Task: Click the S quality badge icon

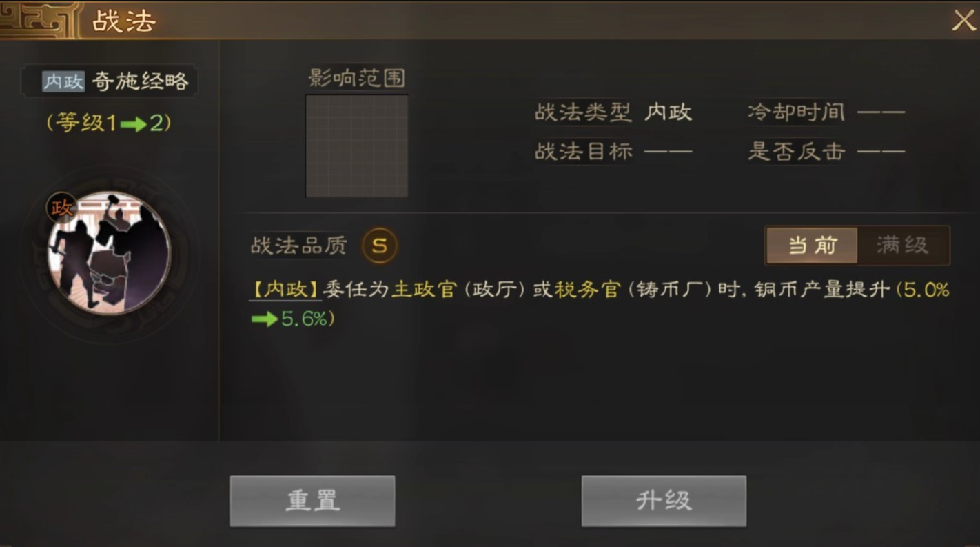Action: tap(380, 246)
